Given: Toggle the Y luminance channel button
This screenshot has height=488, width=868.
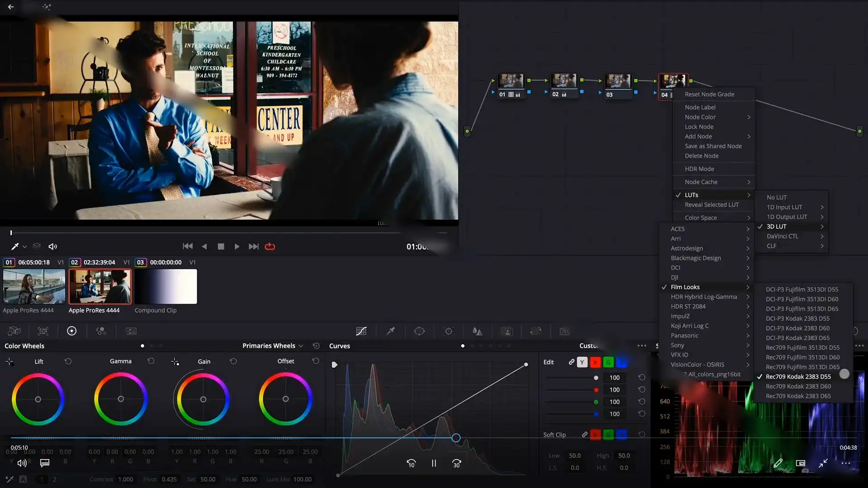Looking at the screenshot, I should click(582, 362).
